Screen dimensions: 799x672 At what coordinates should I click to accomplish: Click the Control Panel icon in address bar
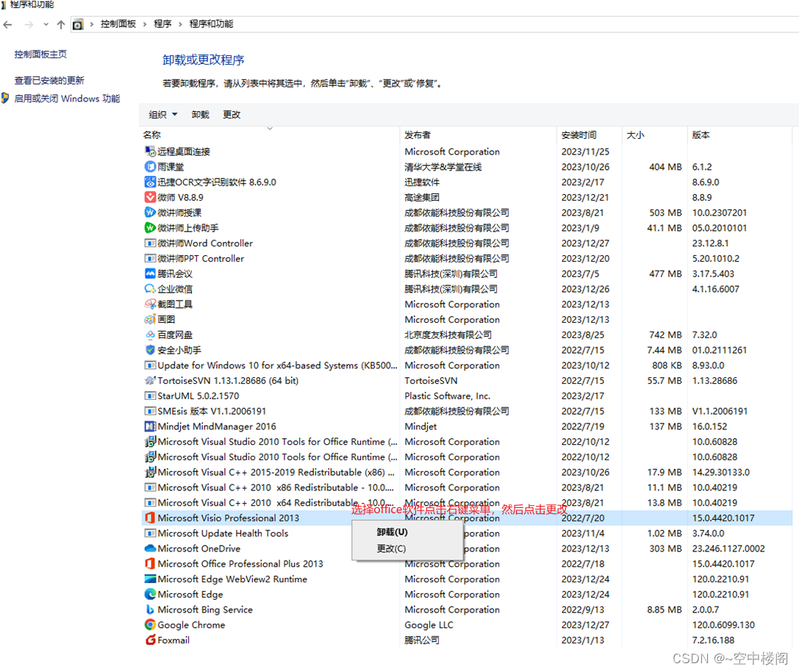tap(77, 24)
